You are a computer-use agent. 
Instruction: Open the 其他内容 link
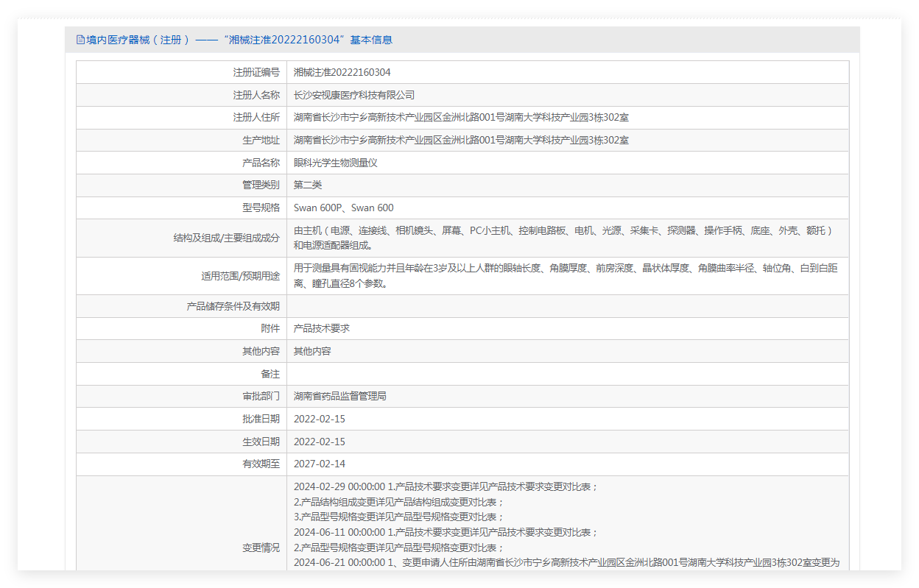(x=312, y=351)
